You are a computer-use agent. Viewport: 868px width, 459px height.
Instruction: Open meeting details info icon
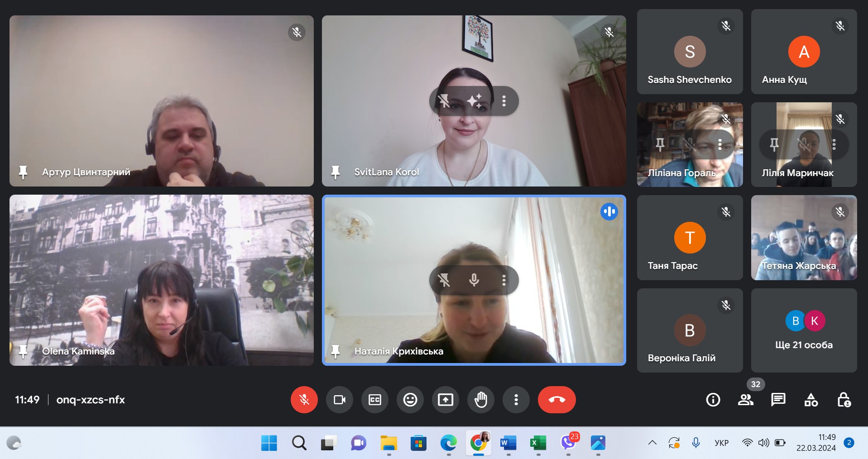coord(713,400)
